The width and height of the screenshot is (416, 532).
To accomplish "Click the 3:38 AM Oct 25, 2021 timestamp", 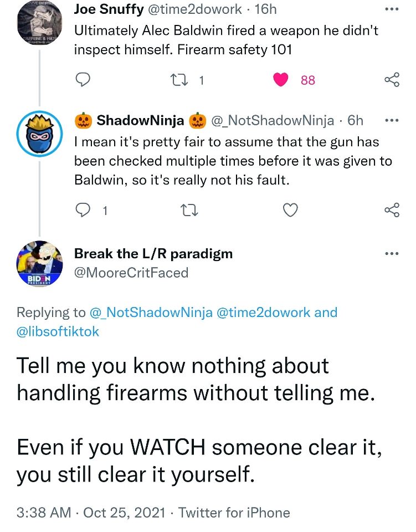I will click(91, 513).
